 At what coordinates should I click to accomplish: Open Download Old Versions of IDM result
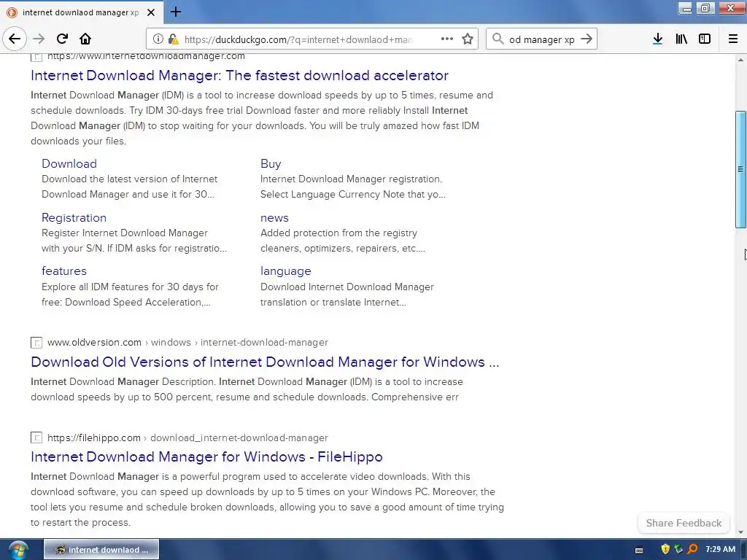coord(265,362)
